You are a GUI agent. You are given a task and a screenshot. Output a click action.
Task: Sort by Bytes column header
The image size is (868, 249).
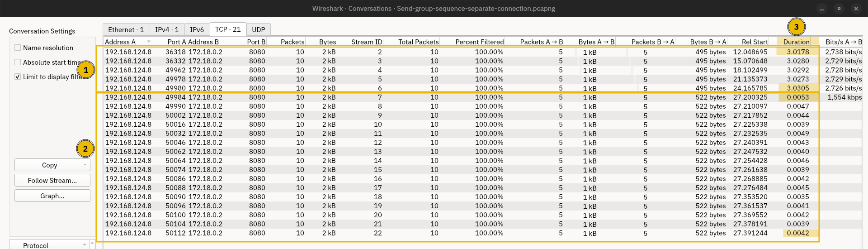[x=321, y=42]
